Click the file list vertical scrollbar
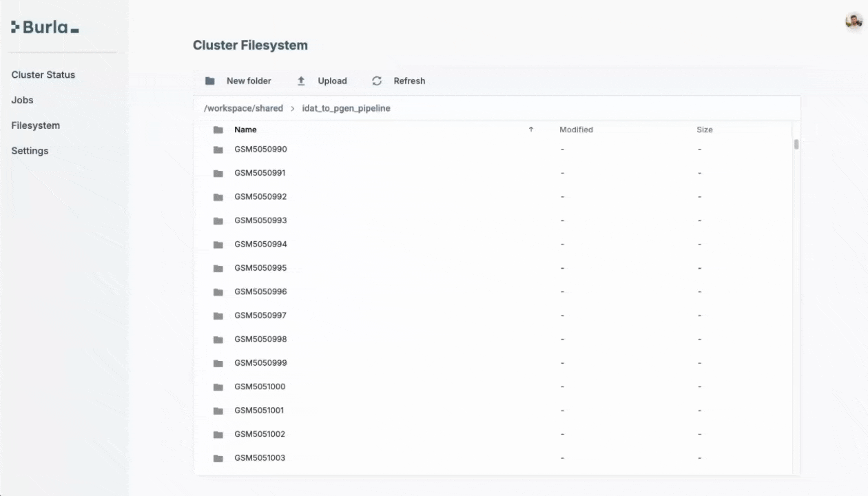This screenshot has width=868, height=496. tap(796, 145)
